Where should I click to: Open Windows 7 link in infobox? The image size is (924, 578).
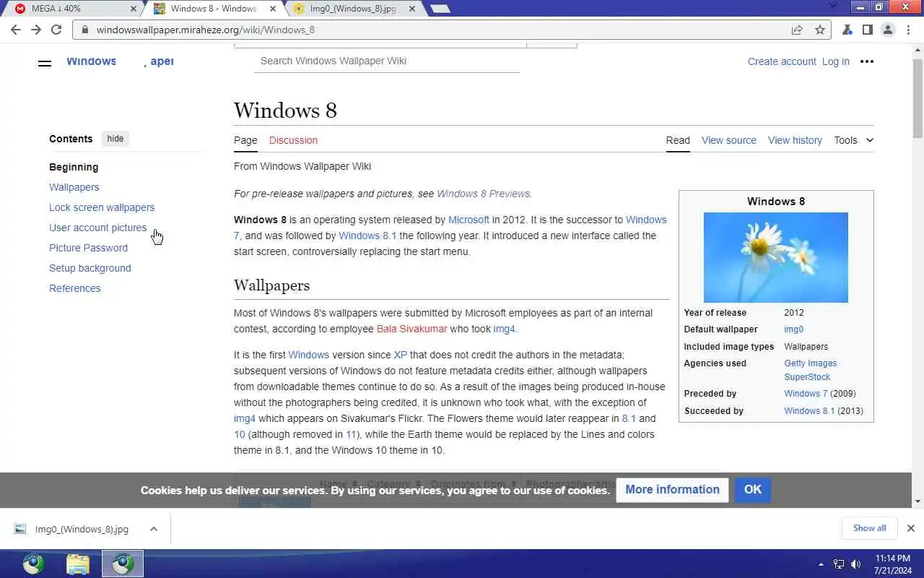(x=806, y=394)
